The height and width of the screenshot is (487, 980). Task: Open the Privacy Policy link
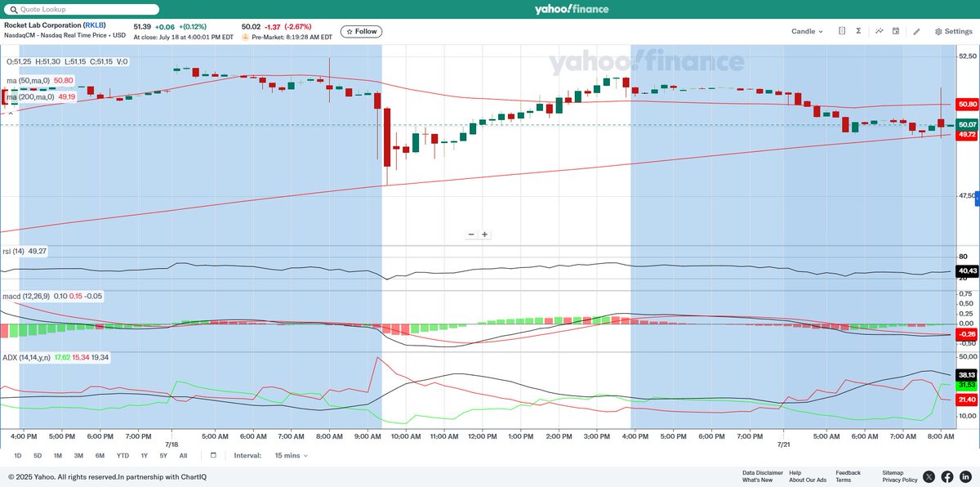900,480
